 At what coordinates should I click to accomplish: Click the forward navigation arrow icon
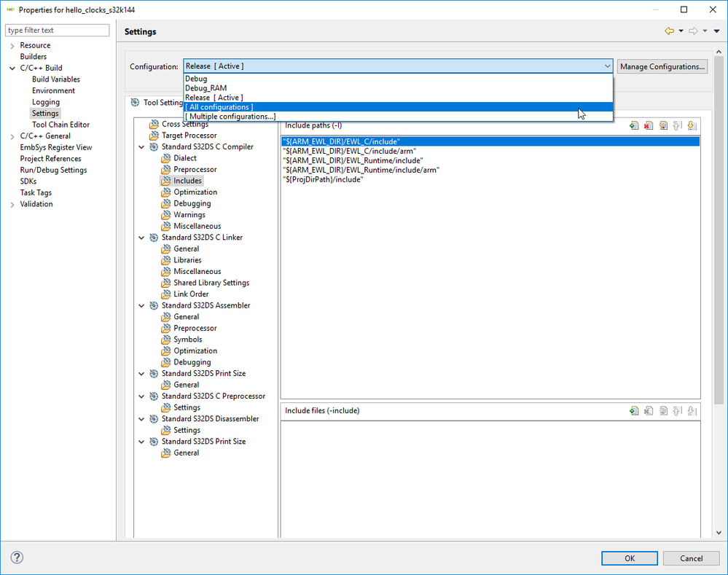point(693,31)
